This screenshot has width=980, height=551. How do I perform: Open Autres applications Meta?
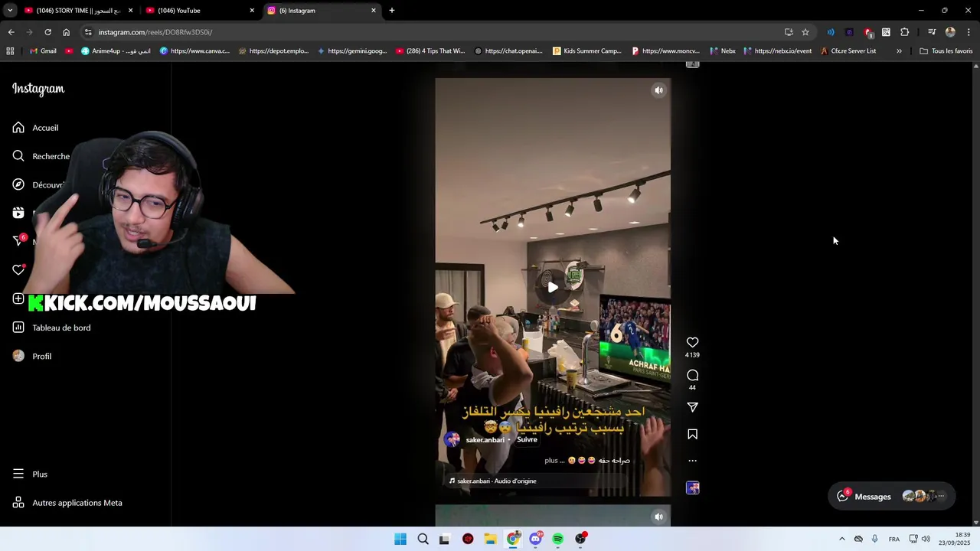[67, 503]
